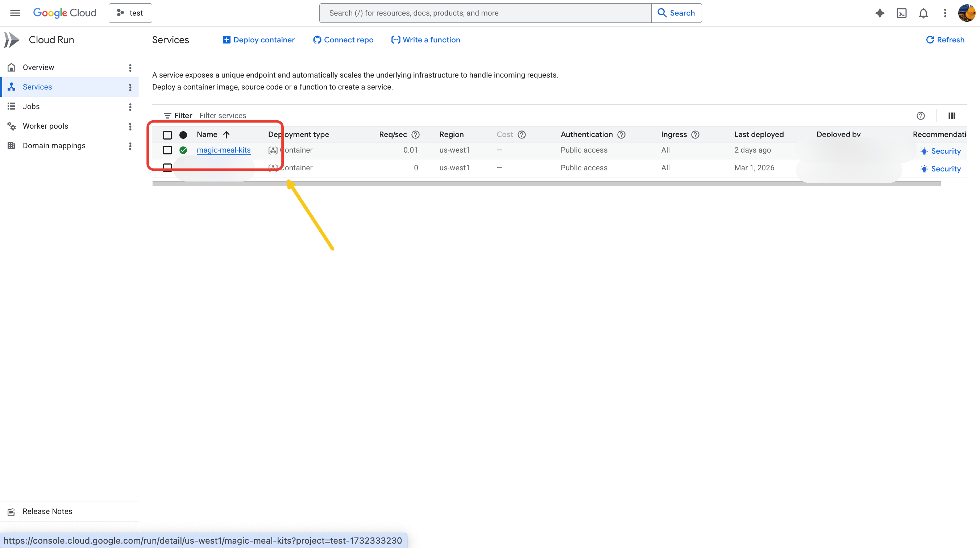
Task: Click the Overview home icon
Action: (11, 67)
